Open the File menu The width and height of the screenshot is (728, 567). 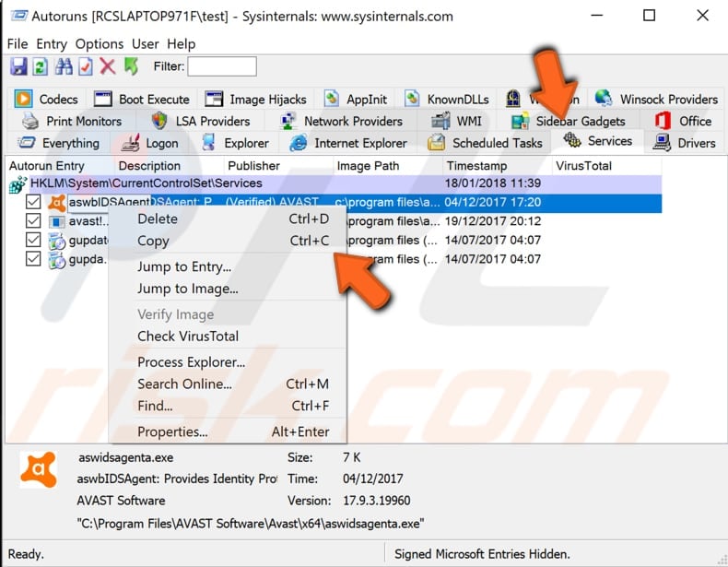click(18, 43)
